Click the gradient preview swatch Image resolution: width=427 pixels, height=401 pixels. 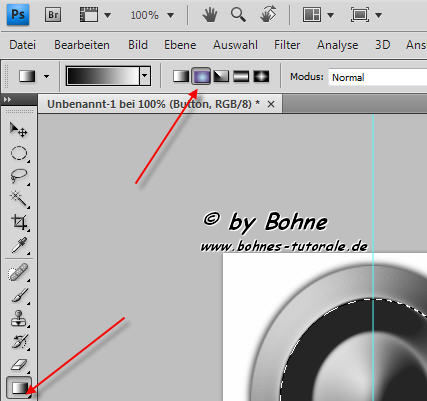click(x=103, y=76)
